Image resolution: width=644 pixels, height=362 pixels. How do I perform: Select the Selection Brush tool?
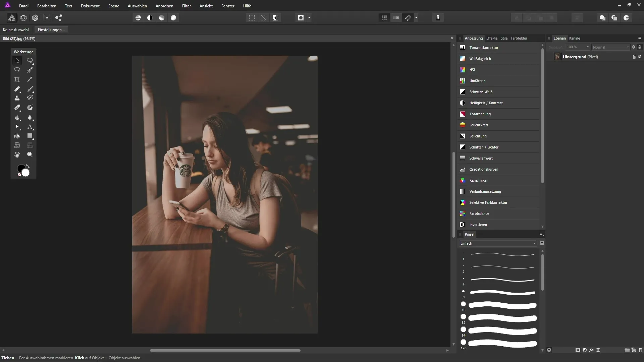[x=30, y=70]
